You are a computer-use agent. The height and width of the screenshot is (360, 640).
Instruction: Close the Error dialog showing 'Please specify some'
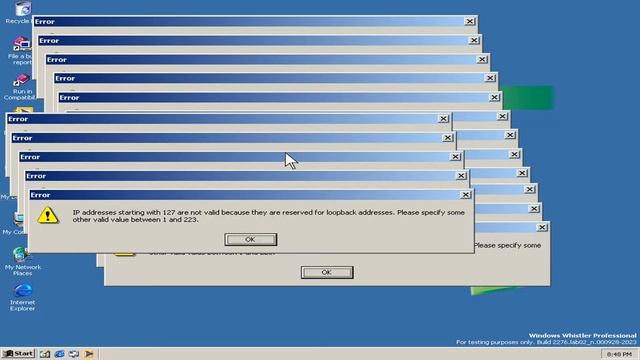tap(542, 227)
